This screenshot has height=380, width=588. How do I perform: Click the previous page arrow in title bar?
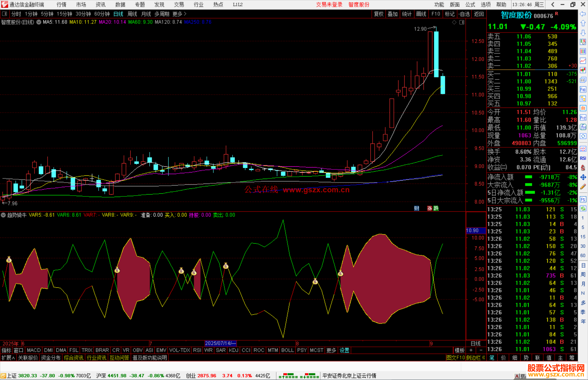[553, 5]
